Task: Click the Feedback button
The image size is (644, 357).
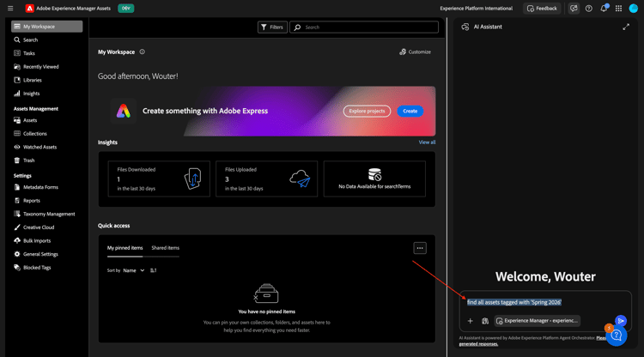Action: (542, 9)
